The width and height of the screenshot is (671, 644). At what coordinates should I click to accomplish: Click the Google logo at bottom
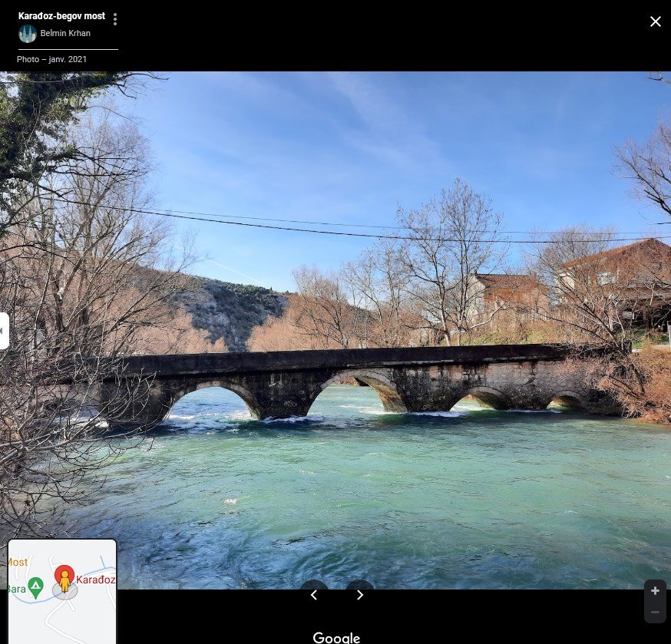click(x=336, y=637)
